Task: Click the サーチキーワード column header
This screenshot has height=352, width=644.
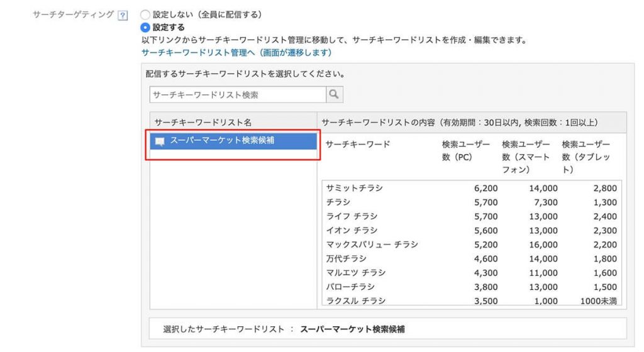Action: click(358, 145)
